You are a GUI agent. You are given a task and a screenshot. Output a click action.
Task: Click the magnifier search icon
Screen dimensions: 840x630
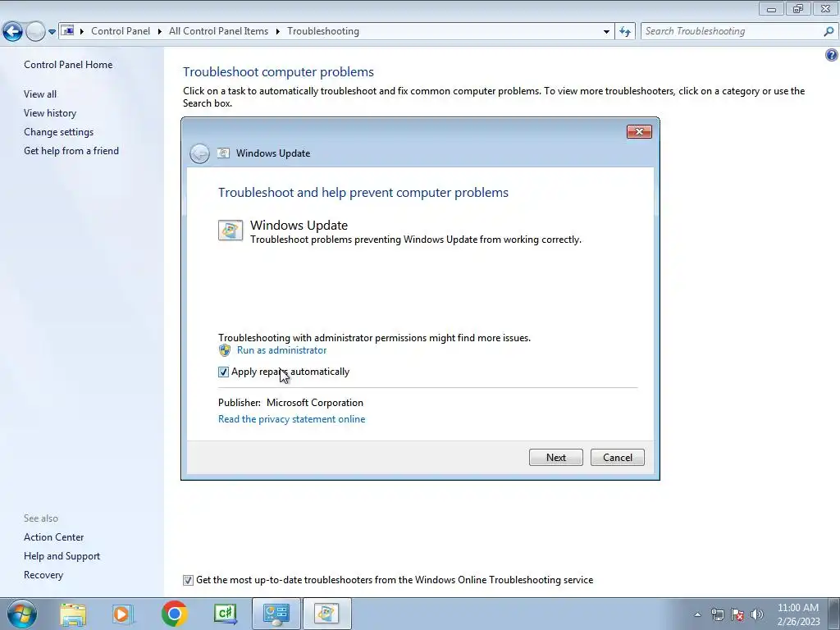[x=829, y=31]
